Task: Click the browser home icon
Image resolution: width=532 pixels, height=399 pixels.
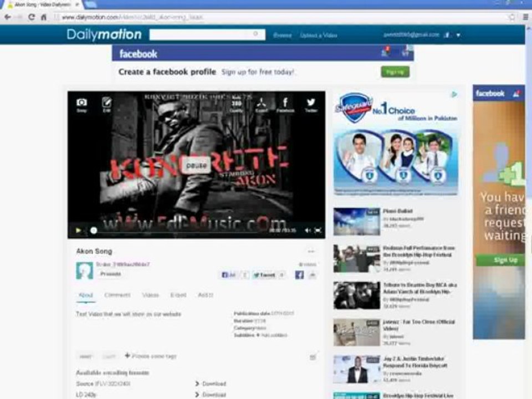Action: (x=43, y=17)
